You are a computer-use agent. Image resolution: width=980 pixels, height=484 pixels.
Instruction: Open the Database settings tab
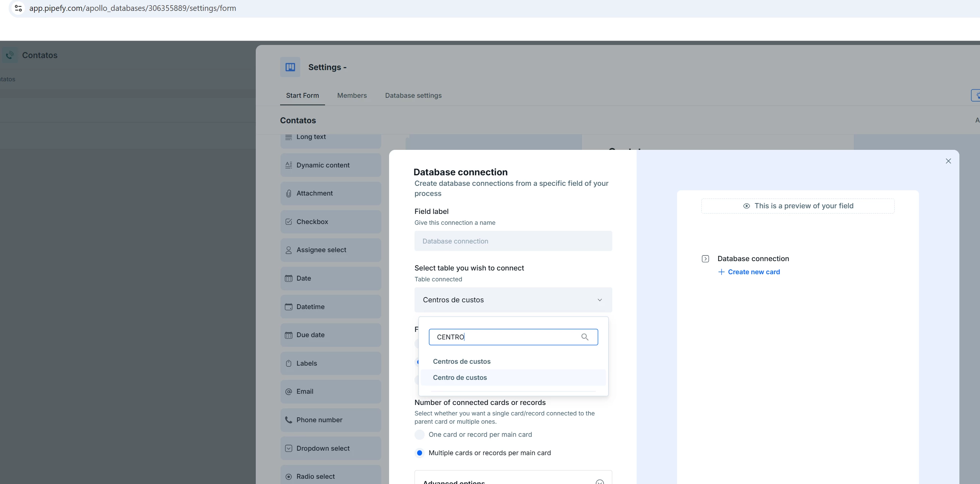(413, 96)
